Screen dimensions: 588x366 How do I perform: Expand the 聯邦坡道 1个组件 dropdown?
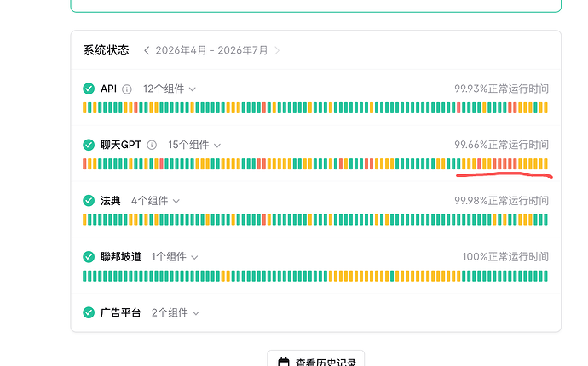click(175, 256)
